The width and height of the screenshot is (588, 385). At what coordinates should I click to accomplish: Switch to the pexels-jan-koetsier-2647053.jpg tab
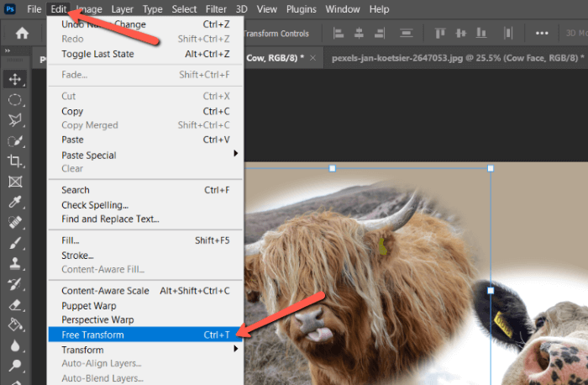[x=454, y=59]
